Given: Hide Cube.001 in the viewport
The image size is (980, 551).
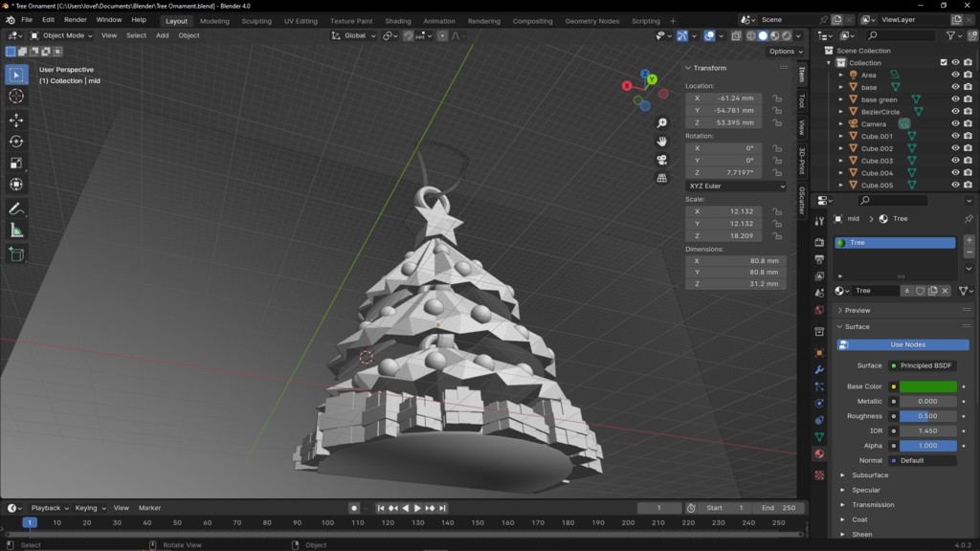Looking at the screenshot, I should coord(956,136).
